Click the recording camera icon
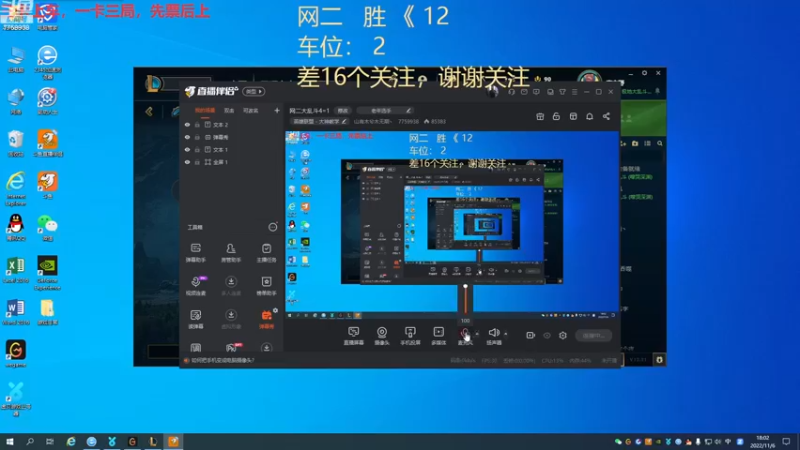Image resolution: width=800 pixels, height=450 pixels. pyautogui.click(x=530, y=335)
